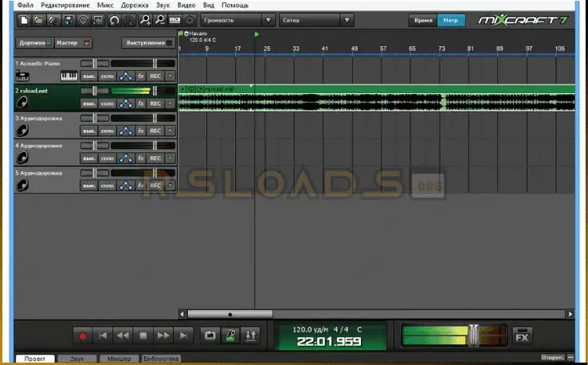
Task: Solo the rsload.net track
Action: click(108, 104)
